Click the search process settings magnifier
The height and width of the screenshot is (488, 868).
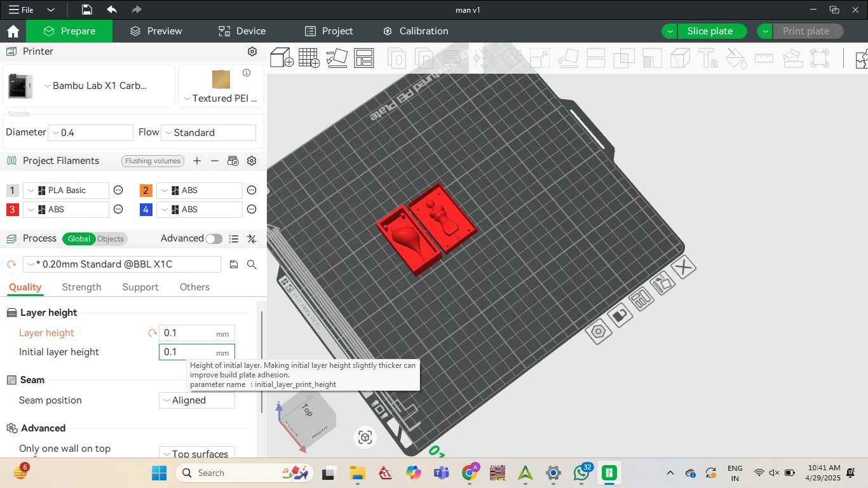click(x=252, y=264)
